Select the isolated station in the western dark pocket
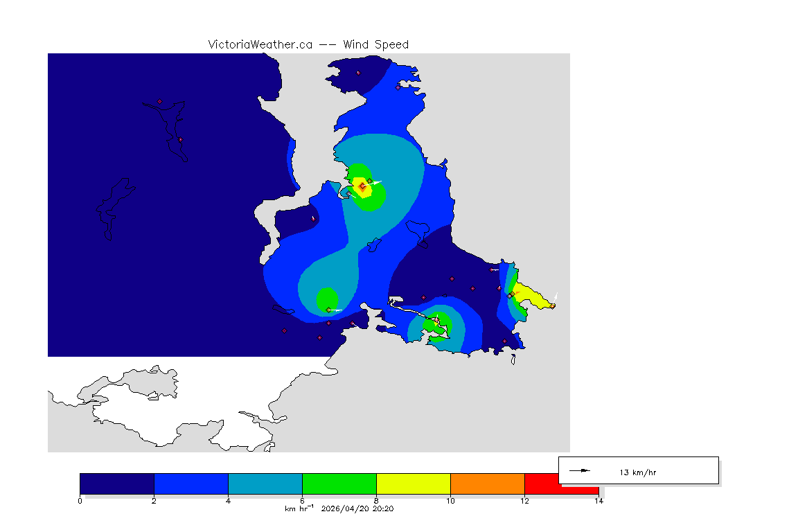 (x=313, y=219)
